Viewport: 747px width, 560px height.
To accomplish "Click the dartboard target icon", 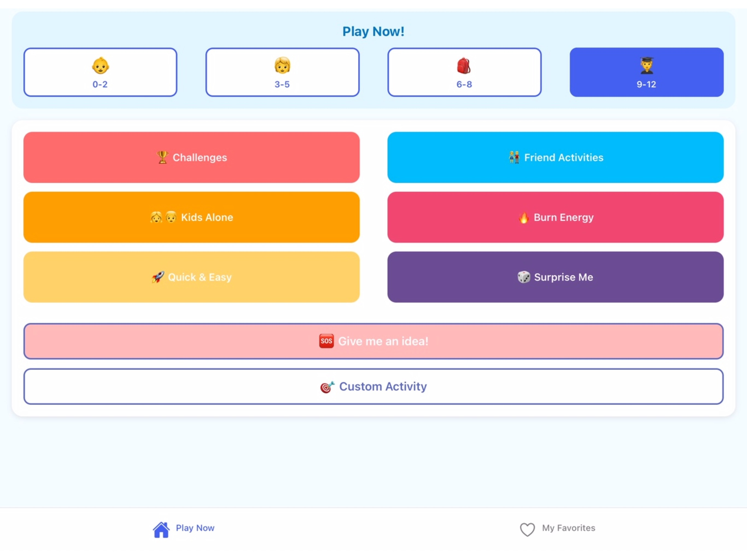I will click(x=327, y=387).
